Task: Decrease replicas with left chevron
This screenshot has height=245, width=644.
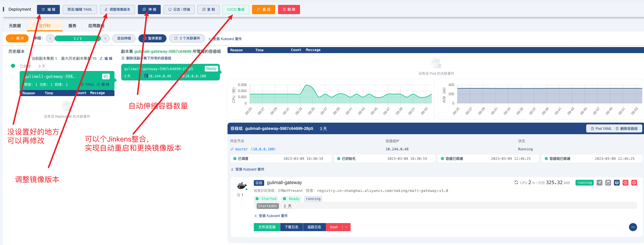Action: [50, 38]
